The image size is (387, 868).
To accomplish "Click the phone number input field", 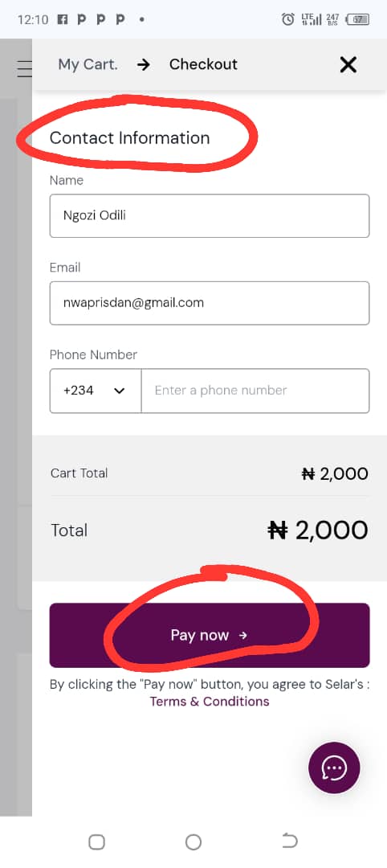I will (255, 391).
